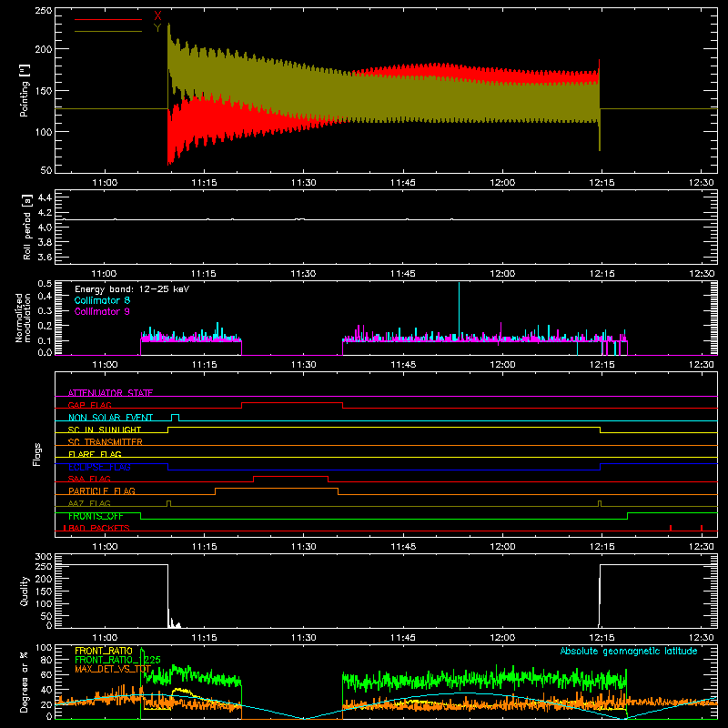The width and height of the screenshot is (728, 728).
Task: Click the 300 tick on Quality axis
Action: coord(44,556)
